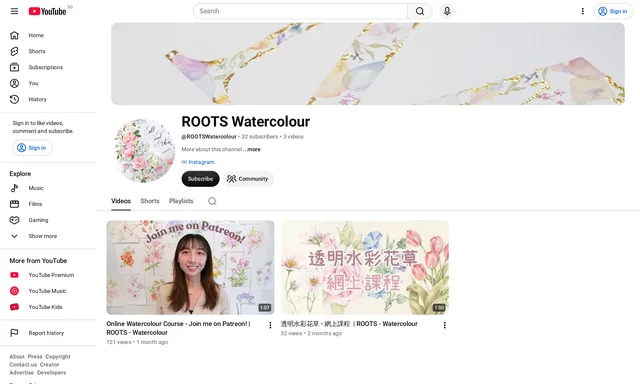The image size is (640, 384).
Task: Open 透明水彩花草 - 網上課程 video title
Action: click(x=349, y=324)
